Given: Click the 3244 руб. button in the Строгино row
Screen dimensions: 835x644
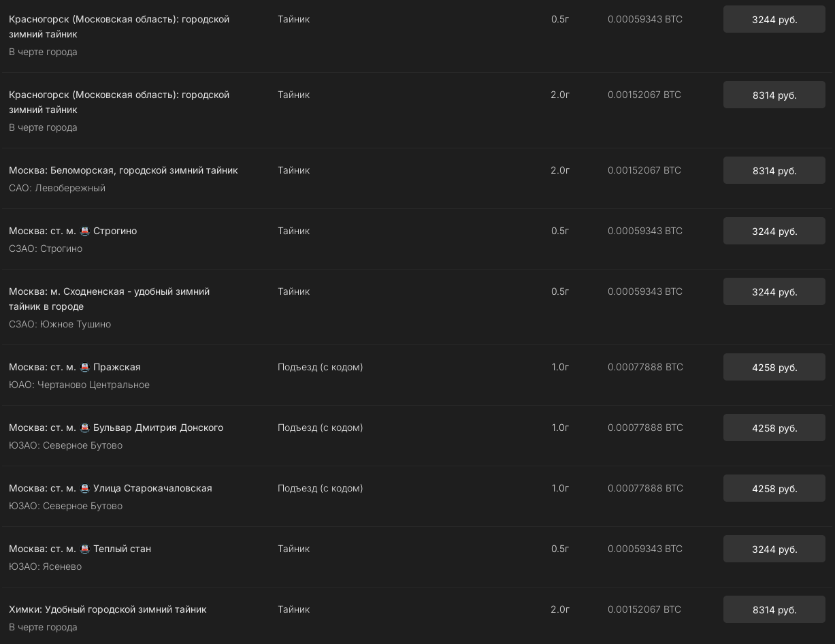Looking at the screenshot, I should pyautogui.click(x=774, y=231).
